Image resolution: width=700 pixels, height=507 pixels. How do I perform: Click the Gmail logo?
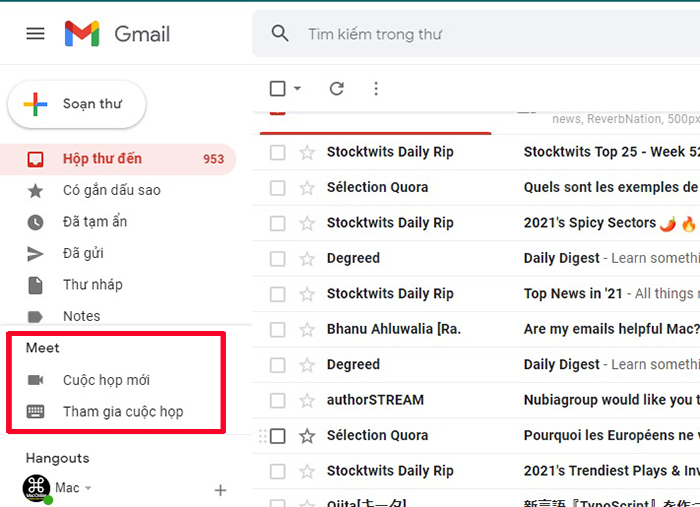click(117, 33)
